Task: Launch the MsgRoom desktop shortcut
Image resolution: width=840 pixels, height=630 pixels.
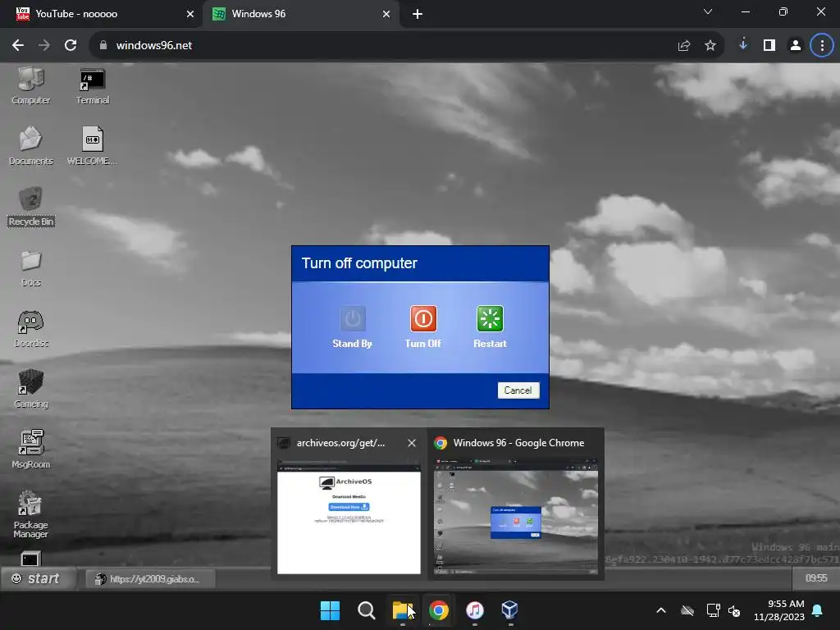Action: pyautogui.click(x=30, y=450)
